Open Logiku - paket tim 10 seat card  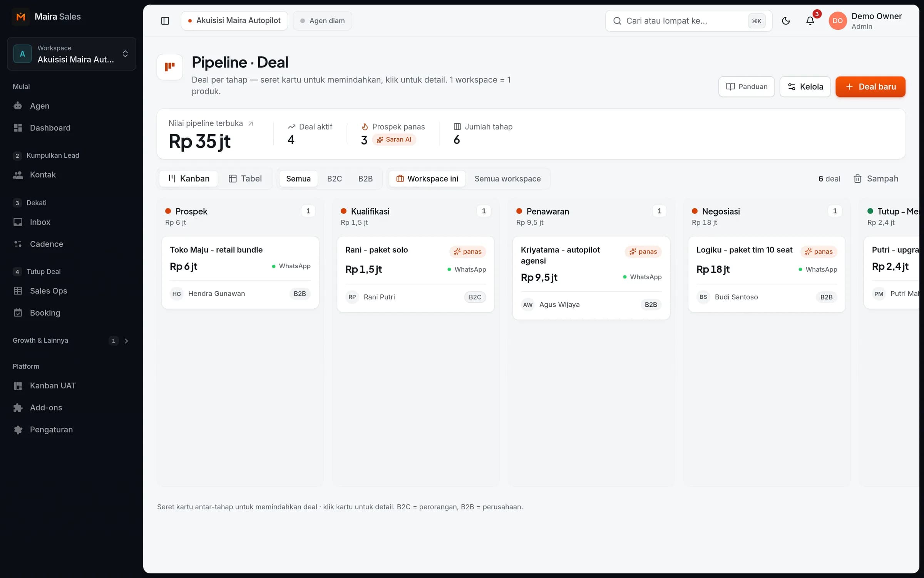767,274
